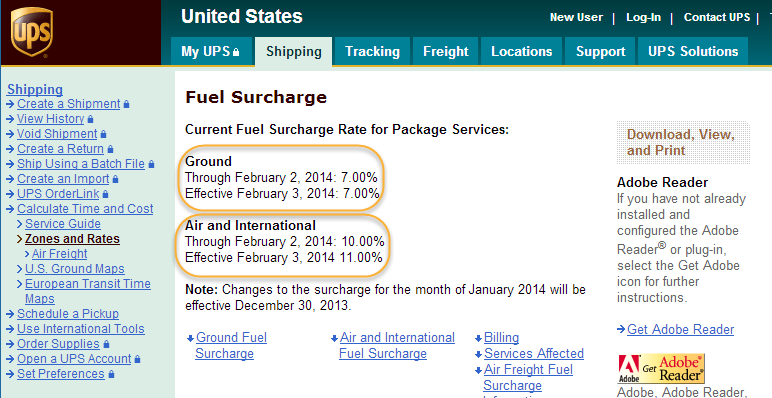The image size is (772, 398).
Task: Click lock icon beside Create a Shipment
Action: point(127,104)
